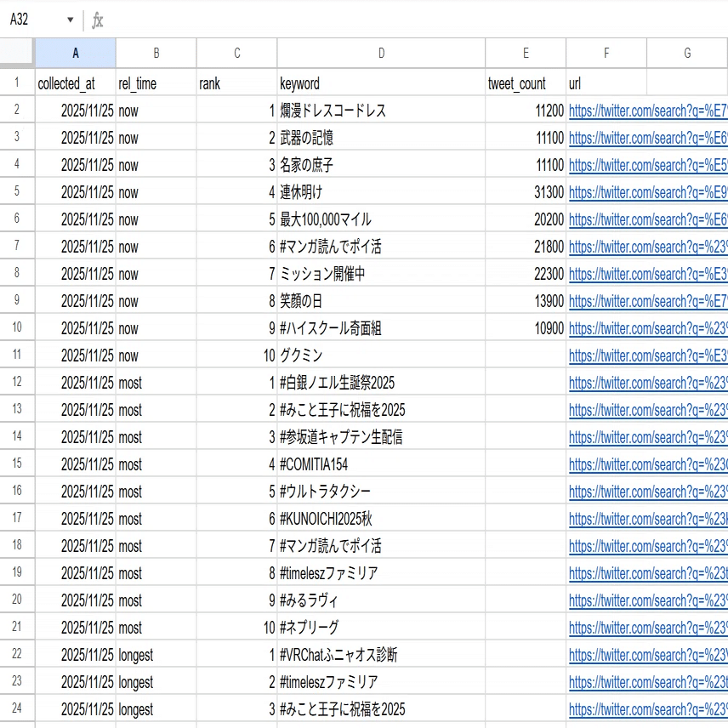728x728 pixels.
Task: Select row 1 header
Action: click(x=14, y=83)
